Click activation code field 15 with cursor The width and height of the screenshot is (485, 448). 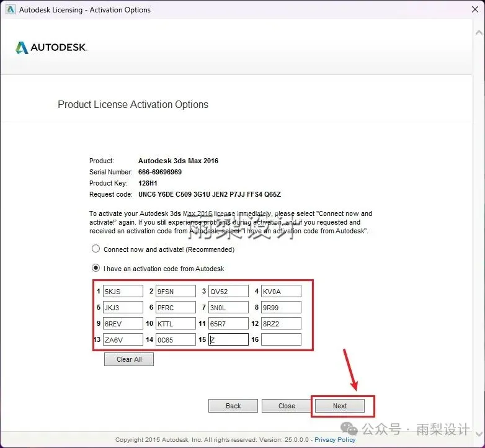229,339
